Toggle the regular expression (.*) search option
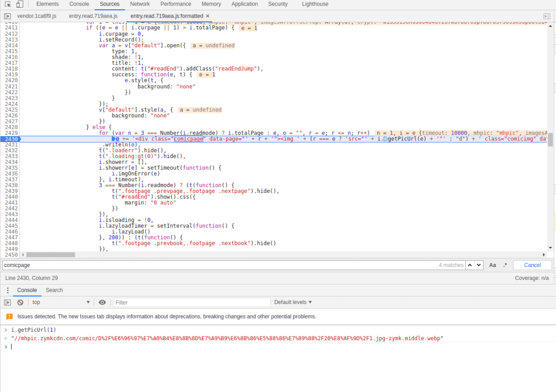Viewport: 556px width, 392px height. pos(505,265)
